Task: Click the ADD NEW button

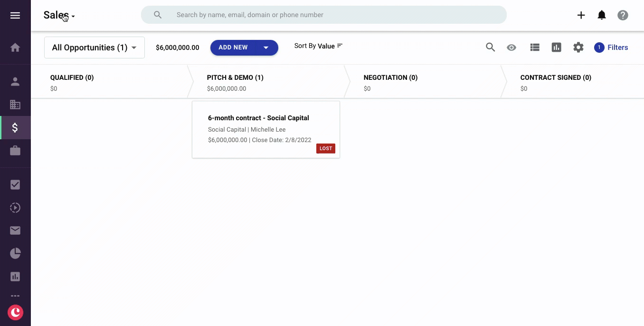Action: click(233, 48)
